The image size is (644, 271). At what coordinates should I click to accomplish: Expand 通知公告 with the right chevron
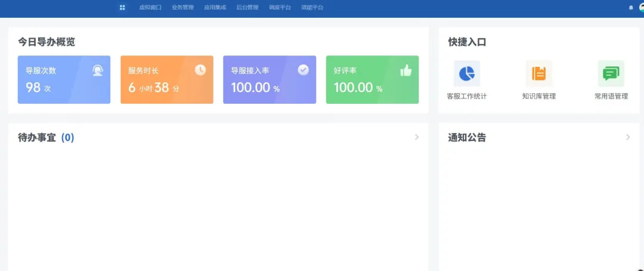coord(628,137)
